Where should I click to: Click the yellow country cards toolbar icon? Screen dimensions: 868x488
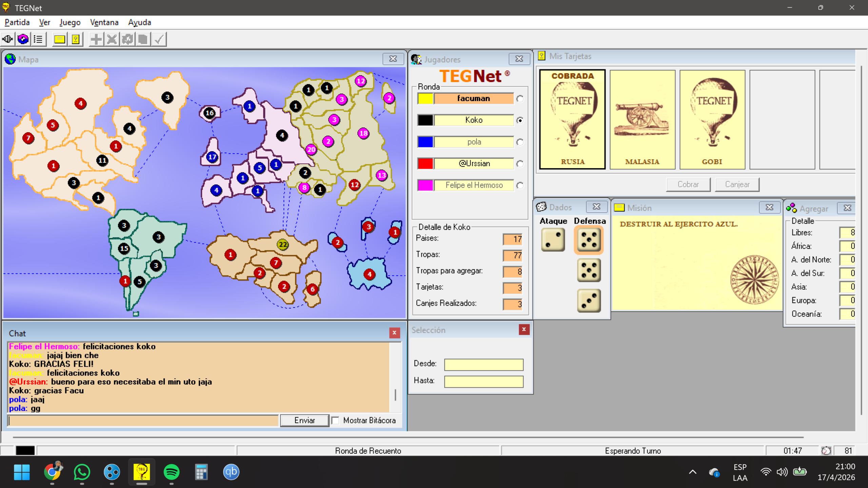(76, 39)
